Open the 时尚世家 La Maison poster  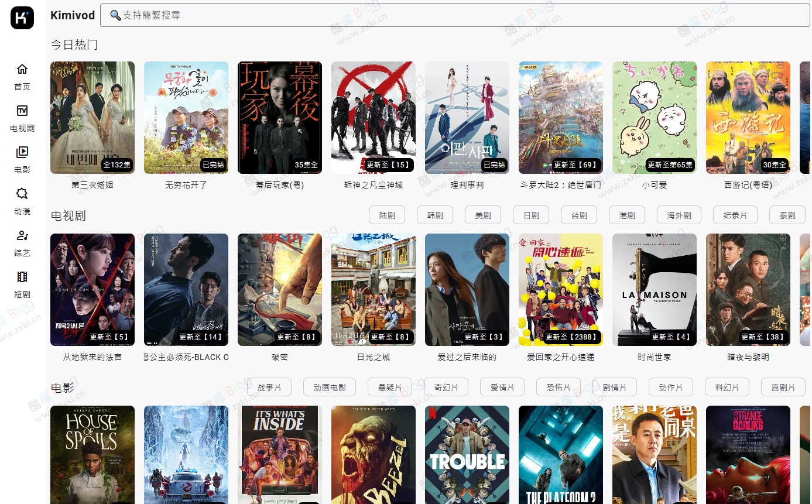pos(654,290)
